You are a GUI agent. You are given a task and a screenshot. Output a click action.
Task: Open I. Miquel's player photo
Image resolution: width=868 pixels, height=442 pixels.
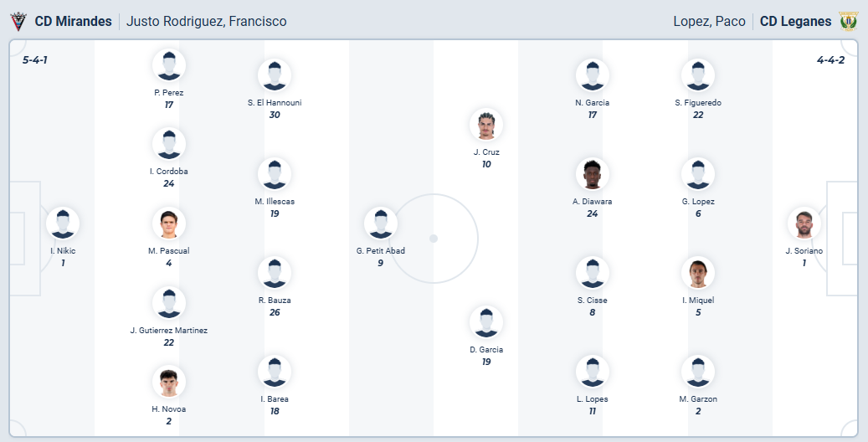697,273
